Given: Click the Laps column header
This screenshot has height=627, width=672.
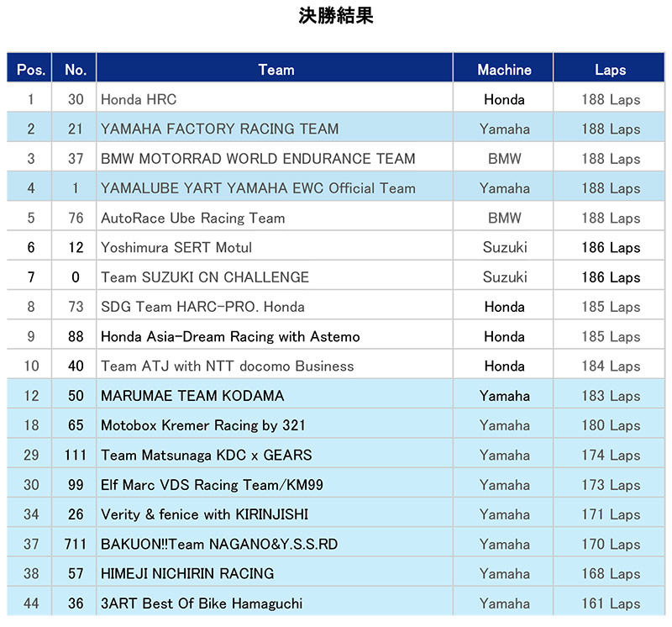Looking at the screenshot, I should click(x=609, y=68).
